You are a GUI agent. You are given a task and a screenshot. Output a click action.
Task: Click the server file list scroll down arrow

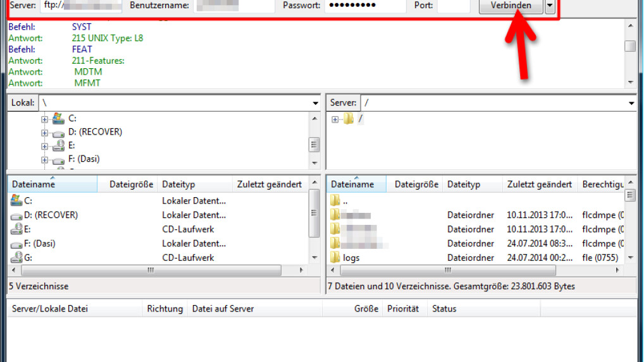point(631,258)
